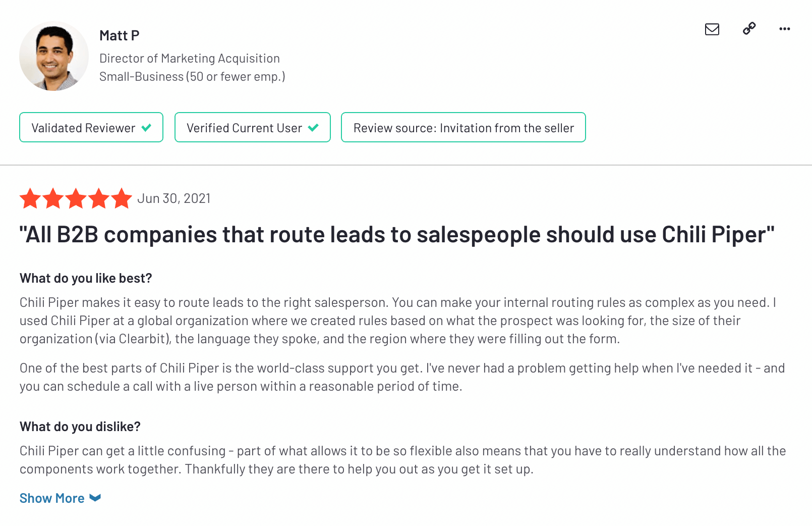812x526 pixels.
Task: Click the third orange rating star
Action: coord(76,198)
